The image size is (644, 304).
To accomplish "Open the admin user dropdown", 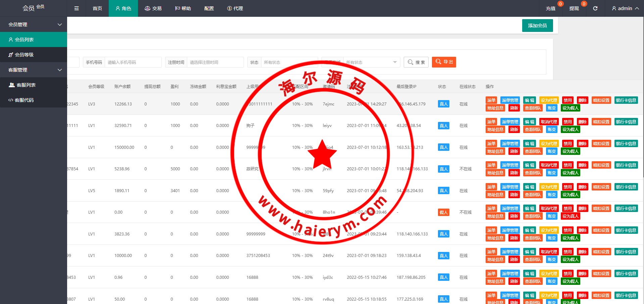I will [625, 8].
